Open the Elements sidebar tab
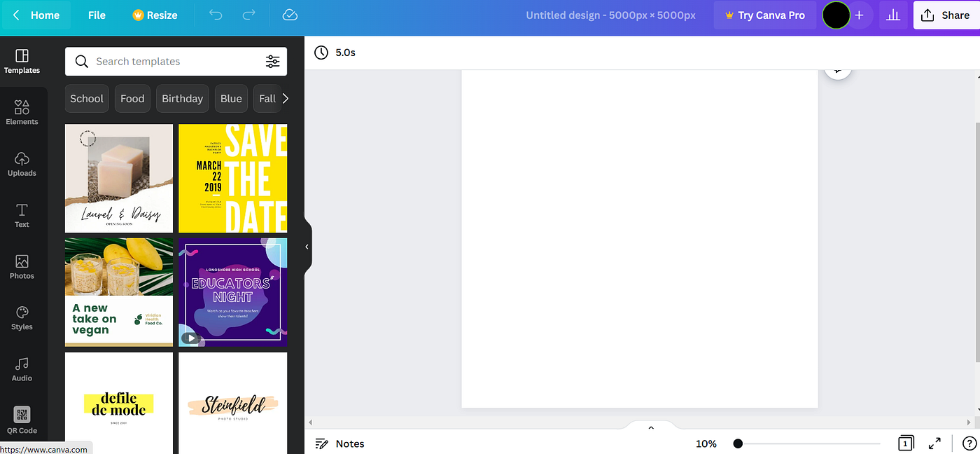The width and height of the screenshot is (980, 454). pos(22,112)
